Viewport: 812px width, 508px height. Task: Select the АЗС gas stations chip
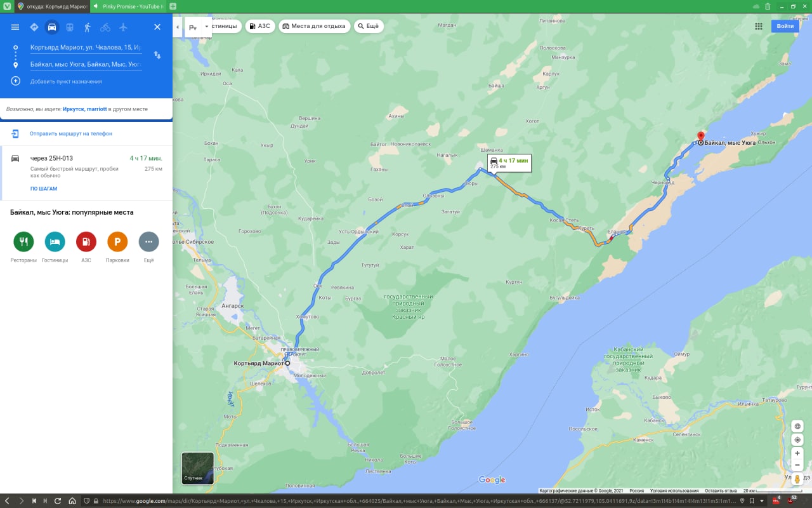click(x=260, y=26)
